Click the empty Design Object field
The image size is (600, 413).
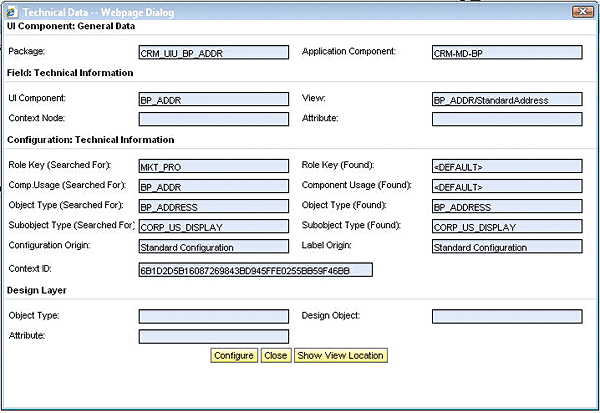(507, 317)
